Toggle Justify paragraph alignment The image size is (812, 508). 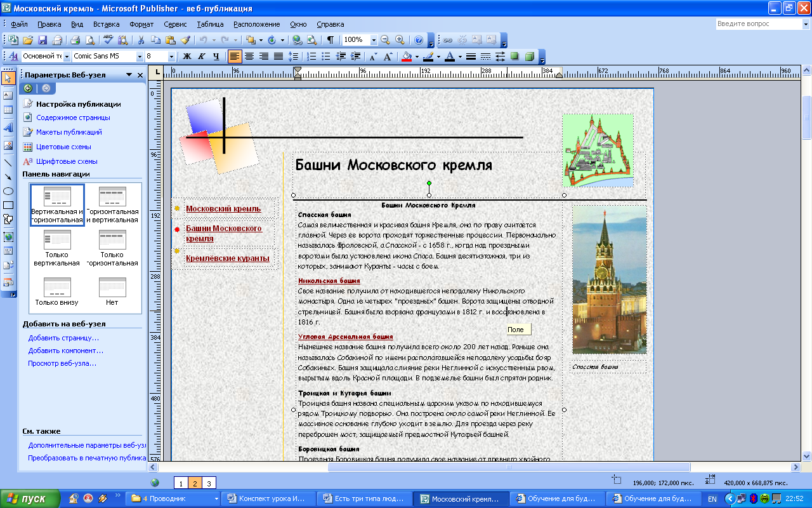pos(278,57)
